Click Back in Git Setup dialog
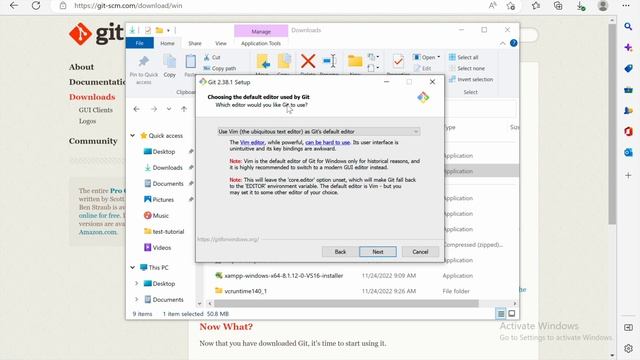640x360 pixels. pos(340,252)
